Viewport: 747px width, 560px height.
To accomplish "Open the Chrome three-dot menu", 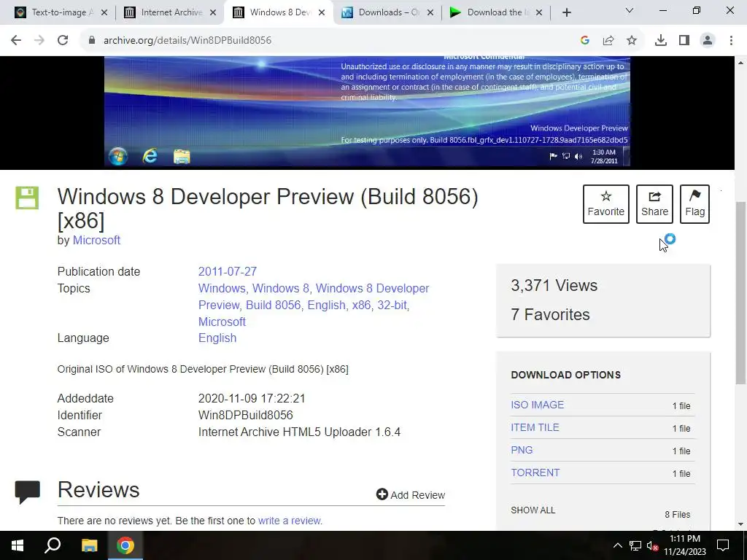I will (x=731, y=41).
